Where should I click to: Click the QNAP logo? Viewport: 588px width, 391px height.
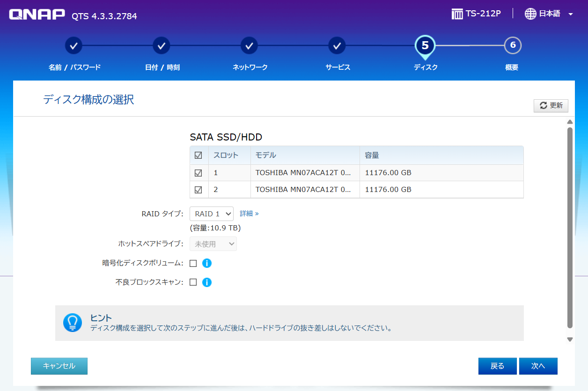[x=37, y=15]
